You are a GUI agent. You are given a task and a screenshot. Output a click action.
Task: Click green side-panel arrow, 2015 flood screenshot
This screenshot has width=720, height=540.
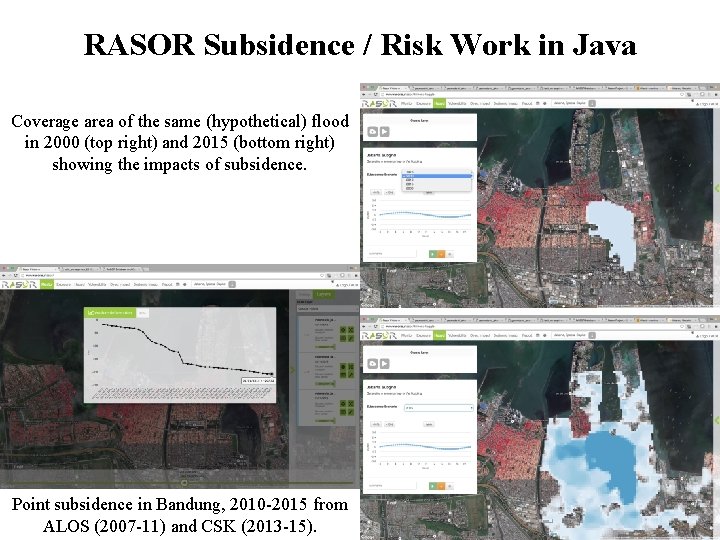(x=717, y=420)
